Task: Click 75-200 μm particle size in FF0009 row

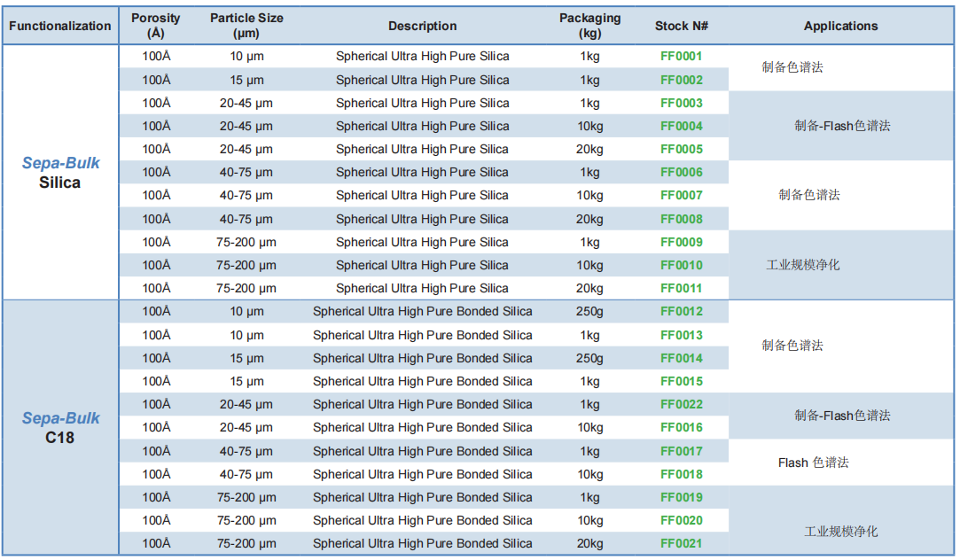Action: click(x=246, y=243)
